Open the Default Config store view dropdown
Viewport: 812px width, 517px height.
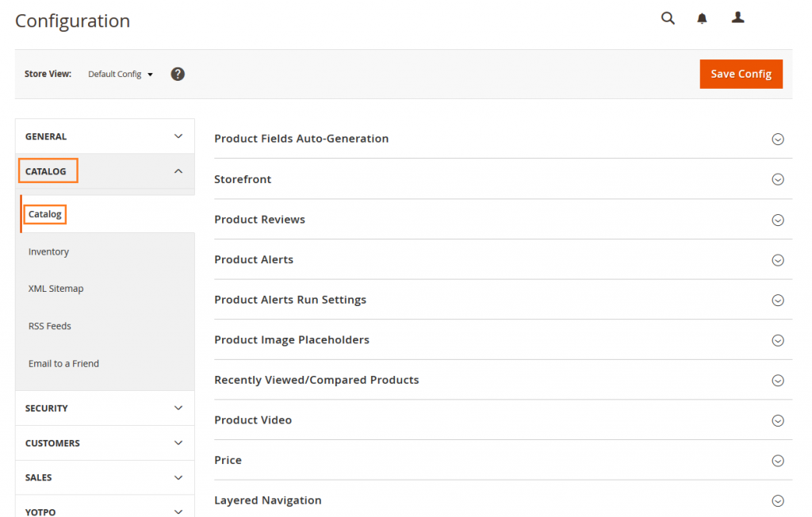(x=121, y=74)
